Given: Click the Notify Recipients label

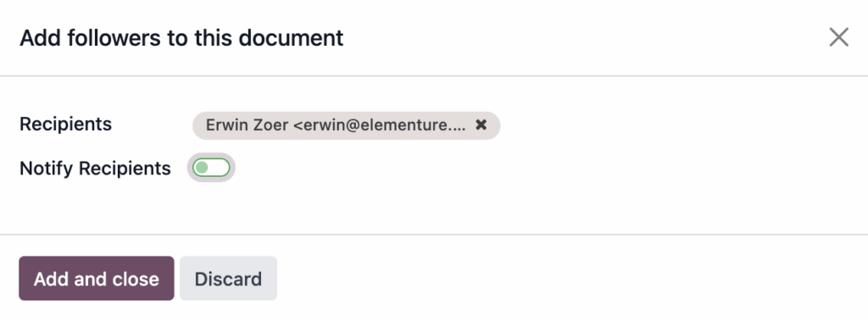Looking at the screenshot, I should [x=95, y=168].
